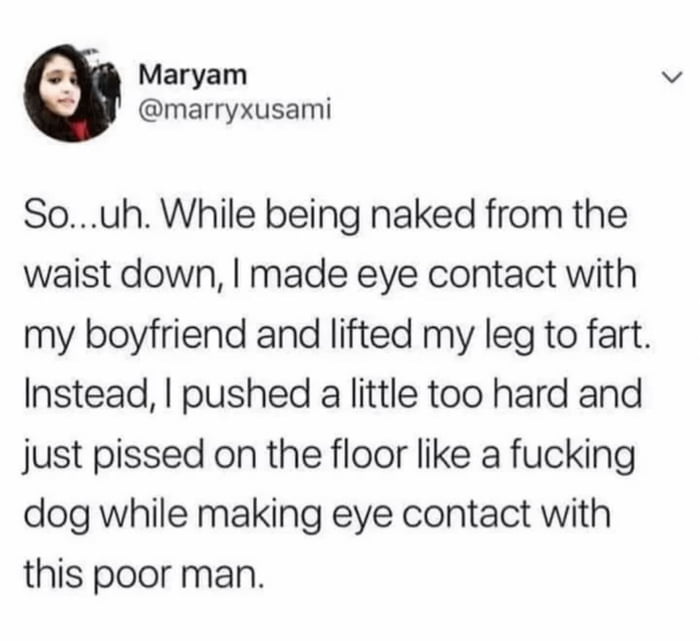Click the word 'floor' in the tweet
This screenshot has width=700, height=641.
tap(358, 454)
